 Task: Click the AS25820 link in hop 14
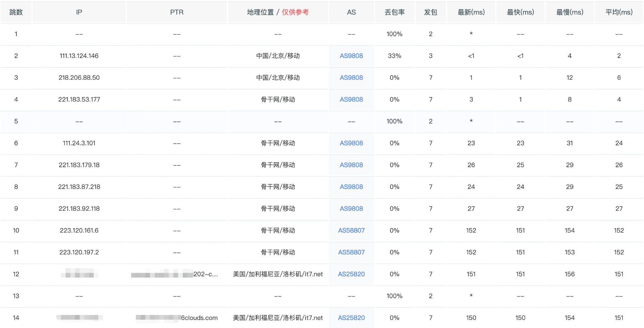[x=351, y=318]
